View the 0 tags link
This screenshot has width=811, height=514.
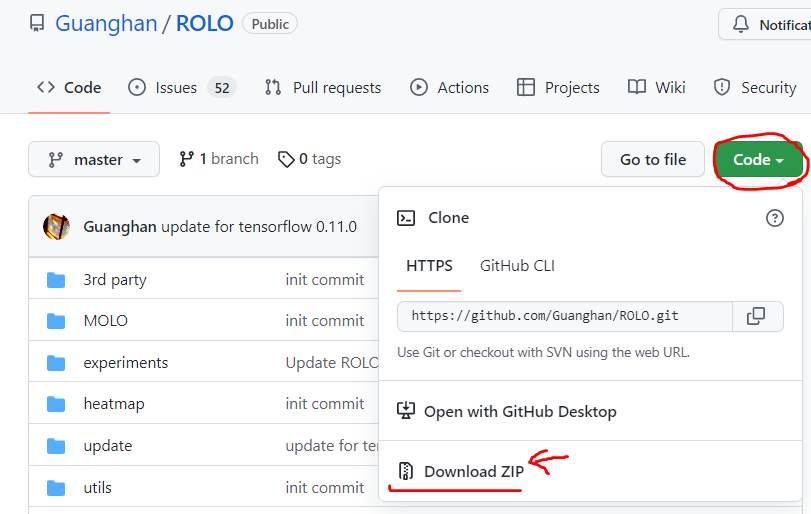click(x=309, y=159)
